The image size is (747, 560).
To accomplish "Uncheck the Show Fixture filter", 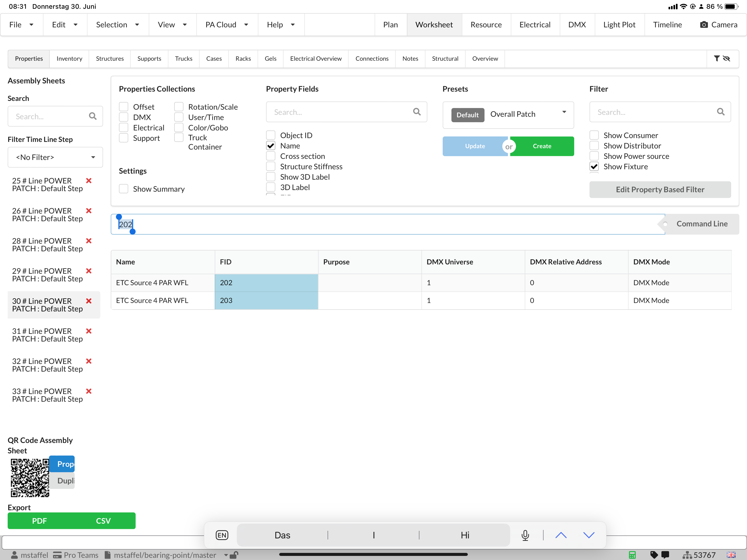I will coord(594,167).
